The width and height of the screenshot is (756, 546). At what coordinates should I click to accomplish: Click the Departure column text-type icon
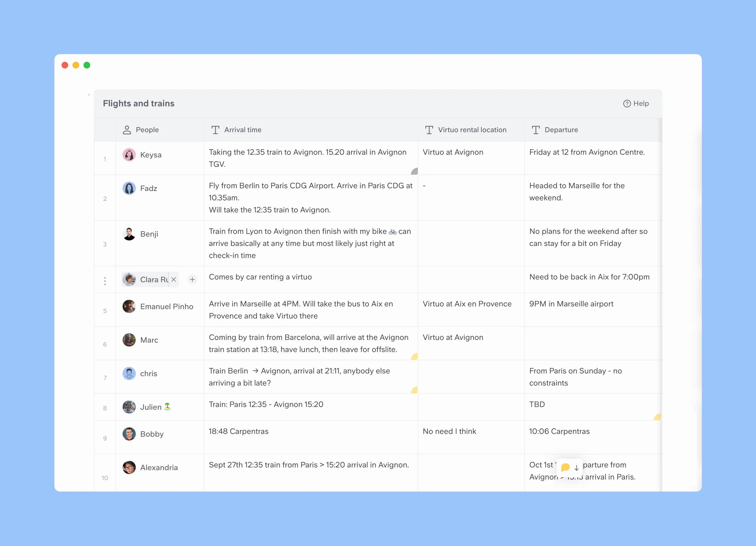[536, 130]
